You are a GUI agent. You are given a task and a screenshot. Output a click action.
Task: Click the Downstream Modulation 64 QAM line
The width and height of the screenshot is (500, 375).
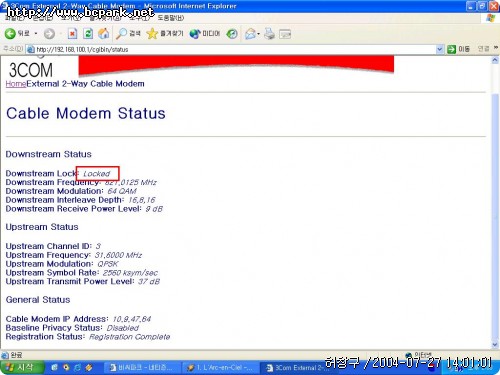(71, 191)
